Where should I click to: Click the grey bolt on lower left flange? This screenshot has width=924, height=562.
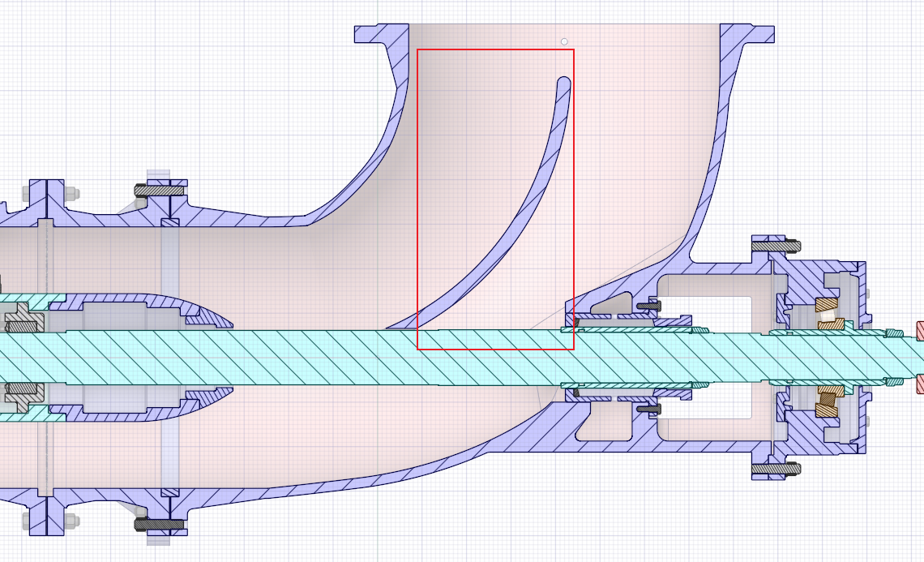(159, 524)
